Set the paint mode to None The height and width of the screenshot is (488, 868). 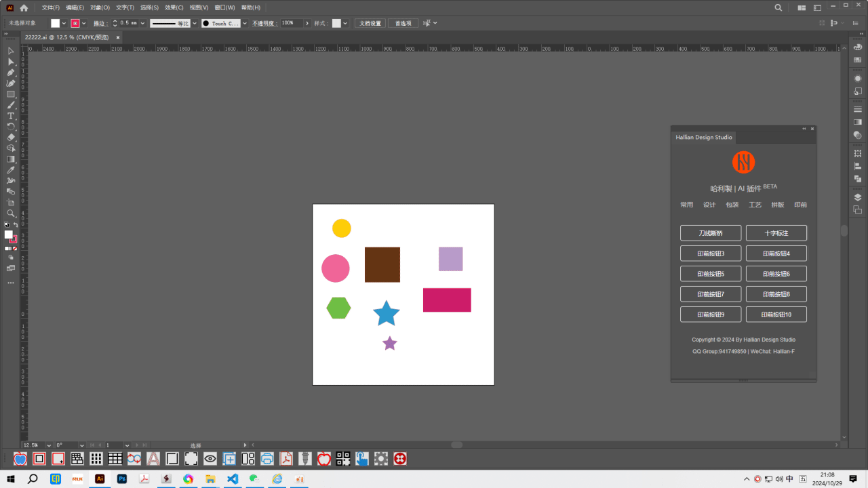coord(15,249)
